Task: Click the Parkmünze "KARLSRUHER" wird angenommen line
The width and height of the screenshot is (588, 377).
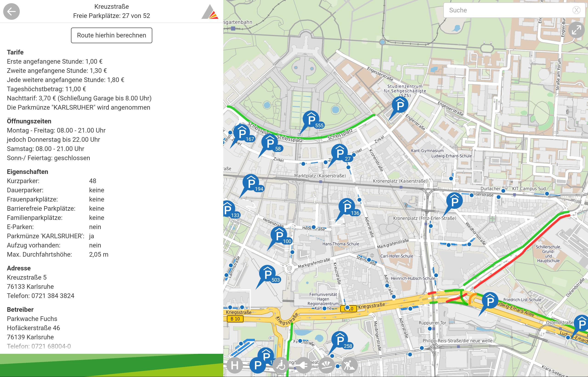Action: tap(79, 108)
